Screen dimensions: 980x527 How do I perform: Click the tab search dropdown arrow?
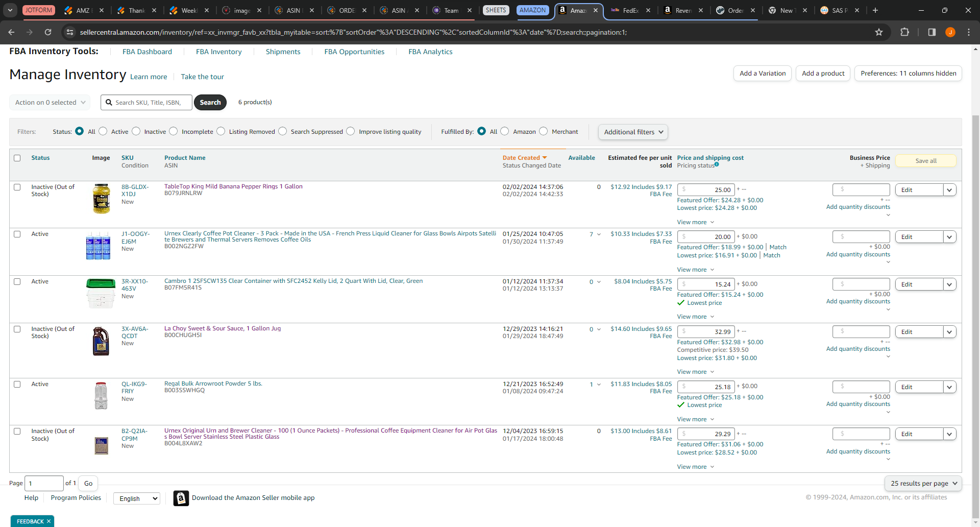click(x=10, y=10)
